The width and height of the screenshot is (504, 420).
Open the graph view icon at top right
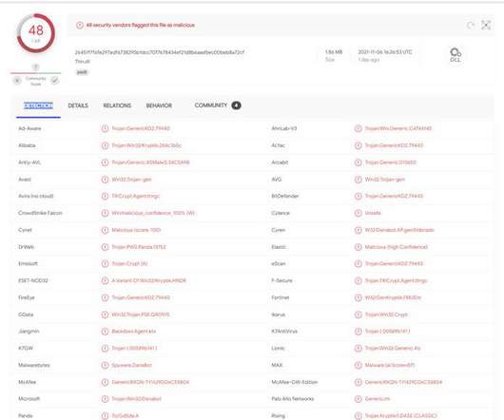point(486,25)
